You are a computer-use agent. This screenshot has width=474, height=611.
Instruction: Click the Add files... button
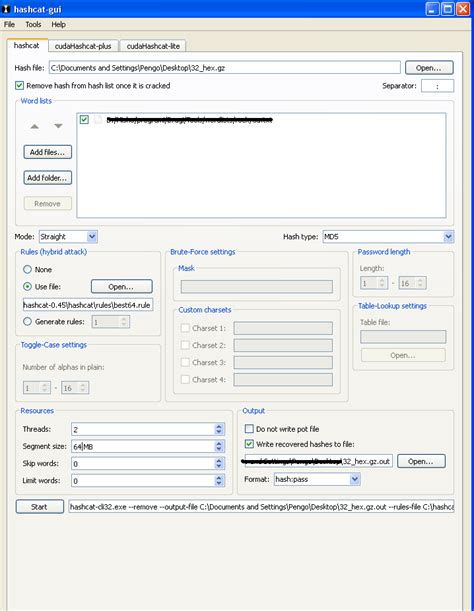coord(48,152)
